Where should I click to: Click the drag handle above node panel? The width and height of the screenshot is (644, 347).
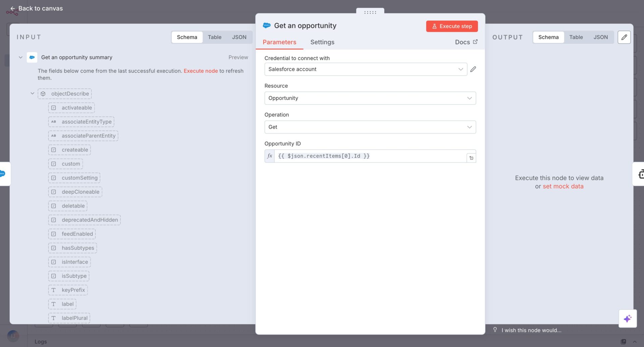370,12
